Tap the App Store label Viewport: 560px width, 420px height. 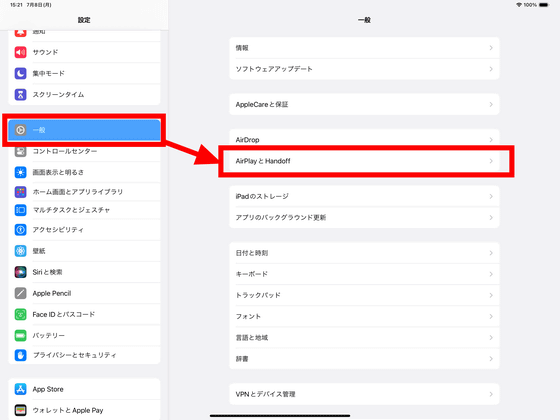coord(48,389)
